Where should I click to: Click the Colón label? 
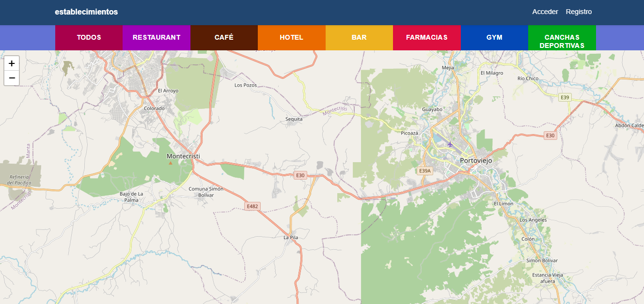click(528, 239)
